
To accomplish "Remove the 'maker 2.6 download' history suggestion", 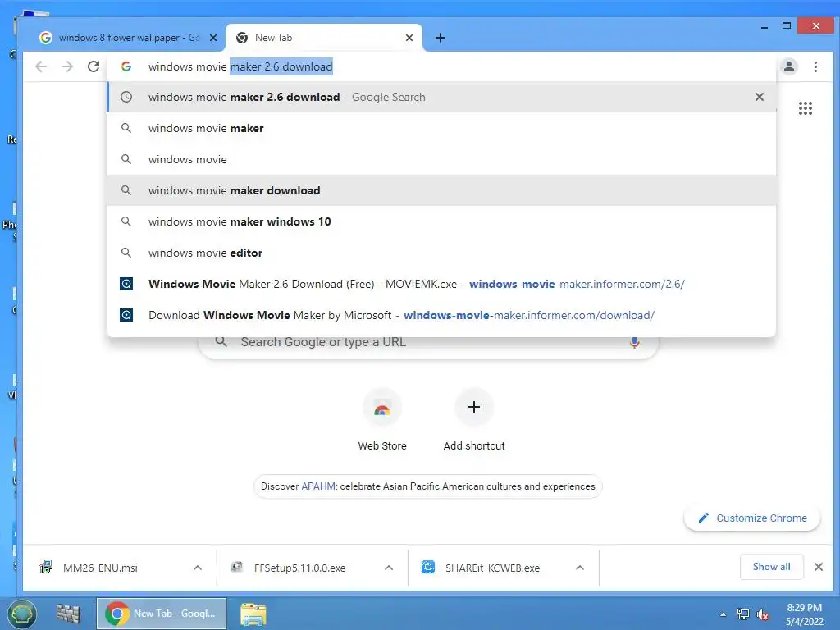I will (760, 97).
